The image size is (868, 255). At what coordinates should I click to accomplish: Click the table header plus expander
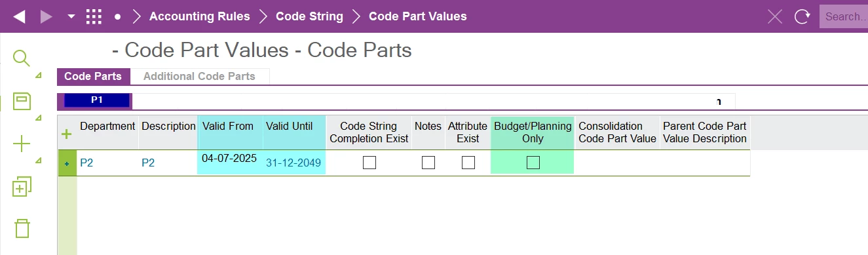(x=66, y=134)
